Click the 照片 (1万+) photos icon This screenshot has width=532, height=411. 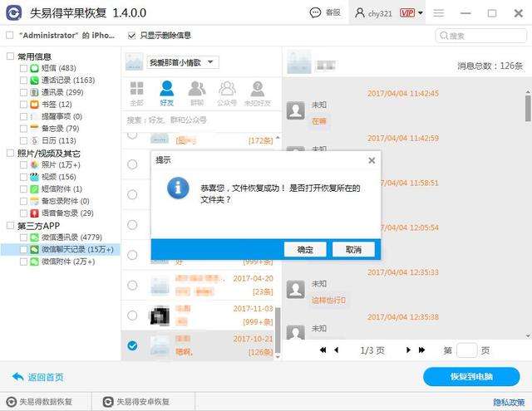click(34, 164)
